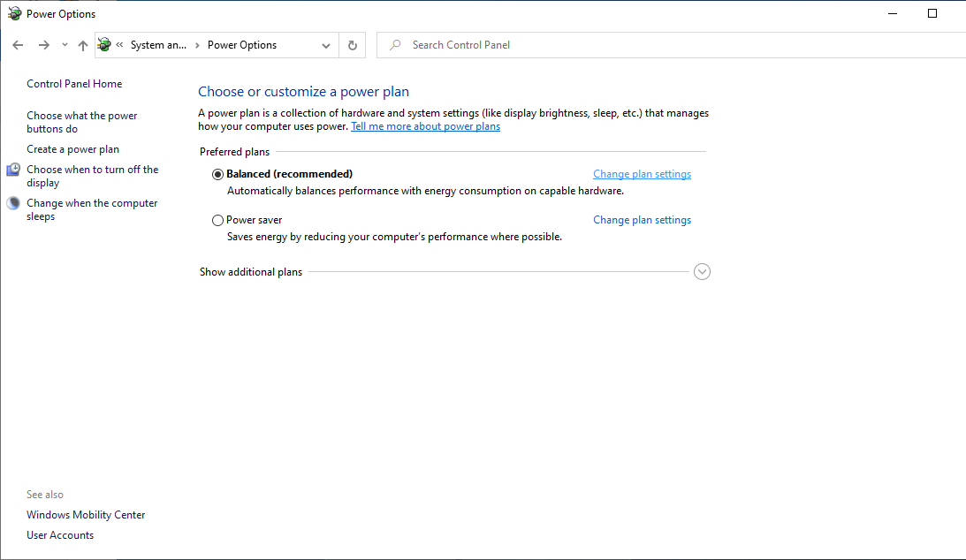
Task: Click the Back navigation arrow
Action: tap(18, 45)
